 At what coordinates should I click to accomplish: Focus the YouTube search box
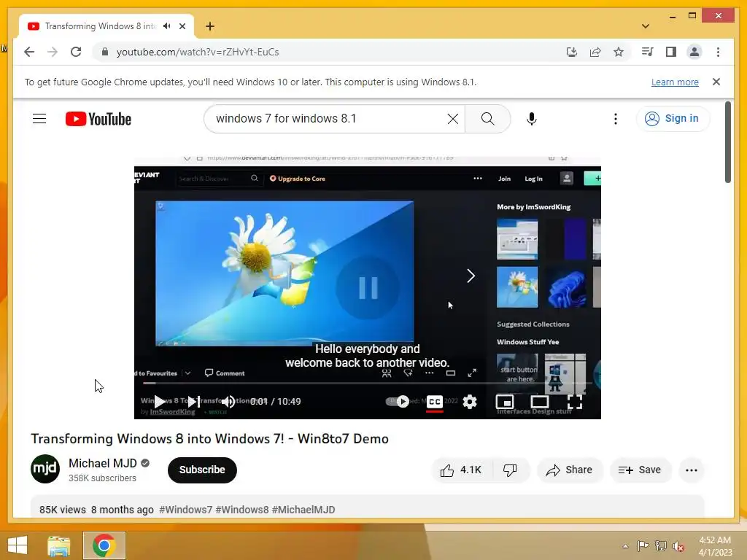329,119
